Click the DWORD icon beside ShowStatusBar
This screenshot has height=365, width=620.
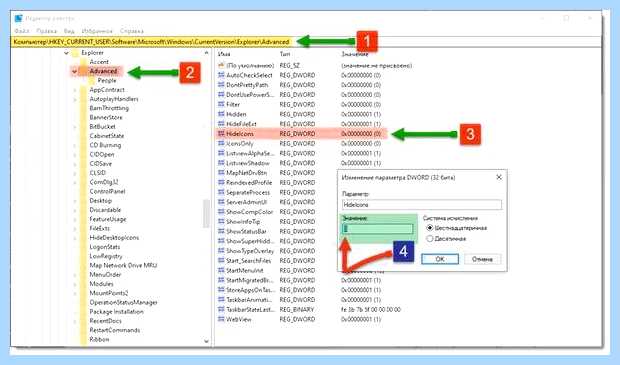[221, 231]
